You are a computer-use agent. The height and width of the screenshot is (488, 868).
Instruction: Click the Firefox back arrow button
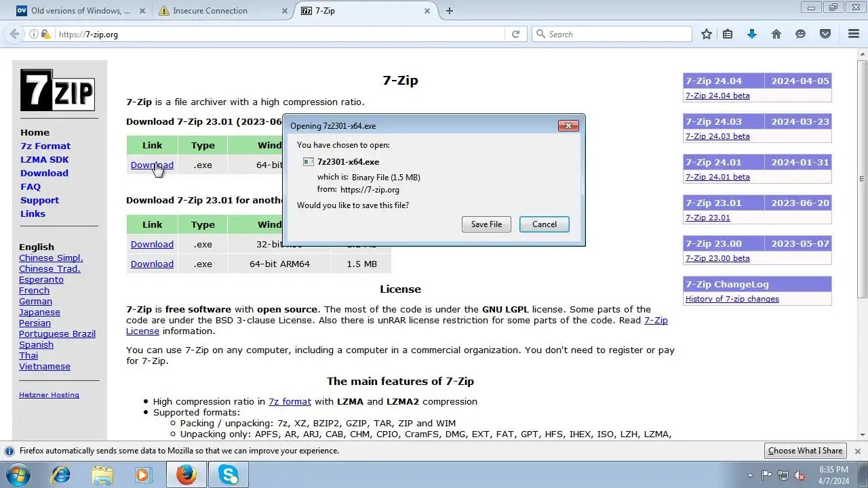point(14,34)
